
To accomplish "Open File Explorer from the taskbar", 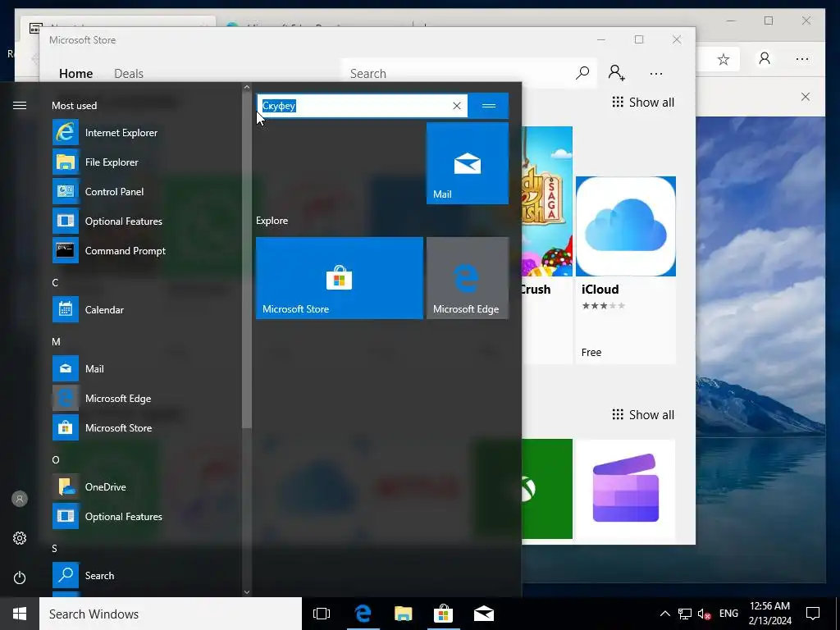I will 403,614.
